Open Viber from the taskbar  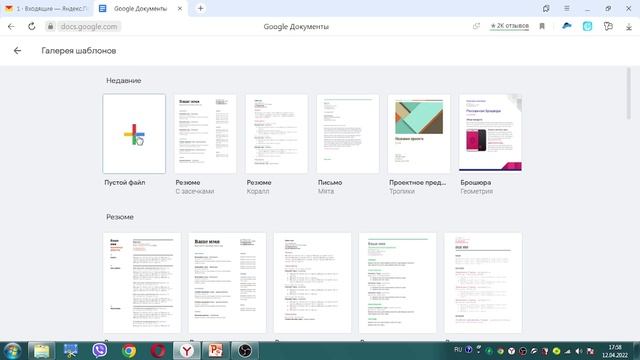click(100, 351)
